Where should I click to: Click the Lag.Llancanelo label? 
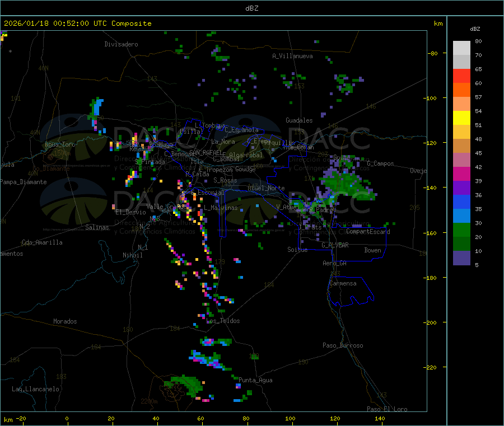[x=35, y=389]
